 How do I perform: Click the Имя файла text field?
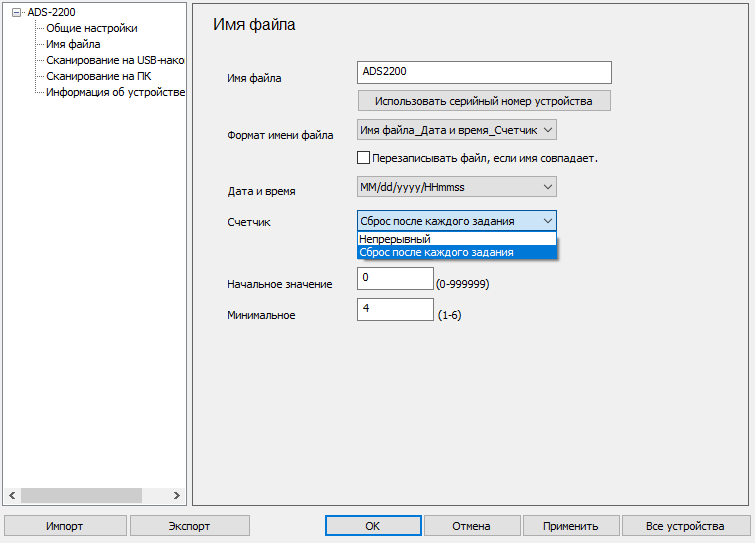click(483, 72)
